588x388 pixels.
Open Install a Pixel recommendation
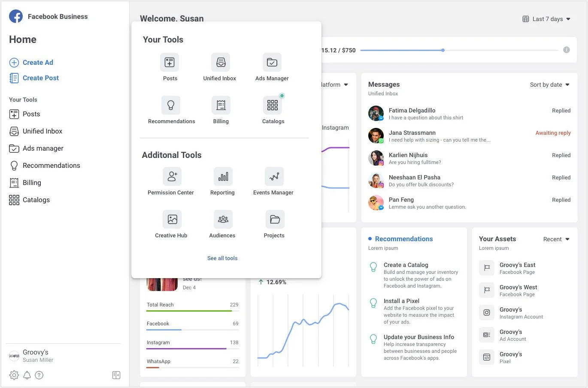tap(412, 311)
